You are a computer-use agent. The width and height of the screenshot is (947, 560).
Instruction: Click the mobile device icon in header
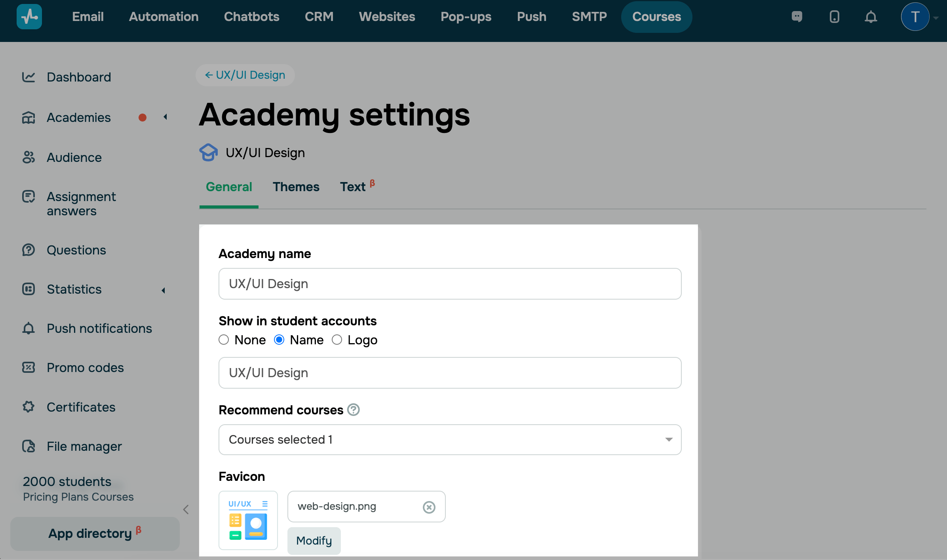click(834, 17)
